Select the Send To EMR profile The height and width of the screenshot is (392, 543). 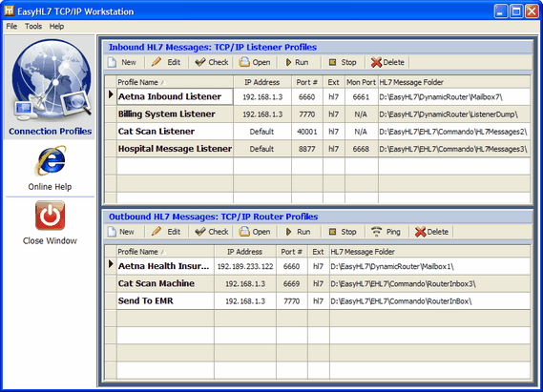point(318,301)
